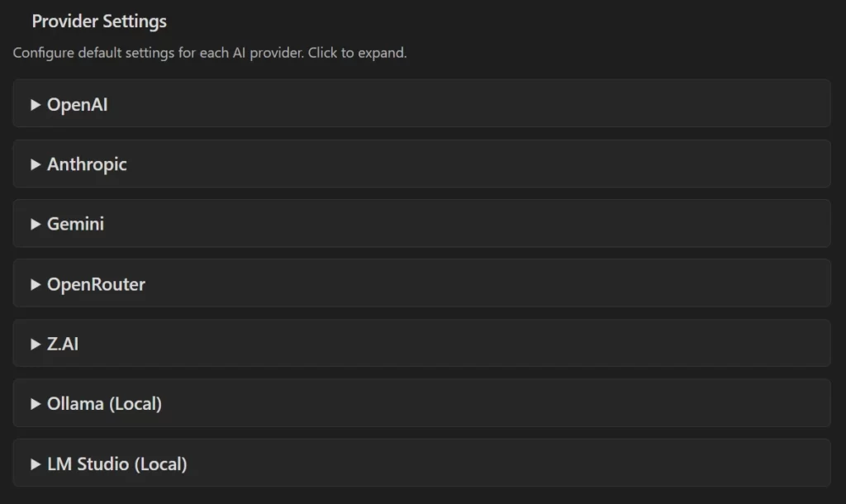This screenshot has width=846, height=504.
Task: Expand the LM Studio (Local) disclosure triangle
Action: coord(36,464)
